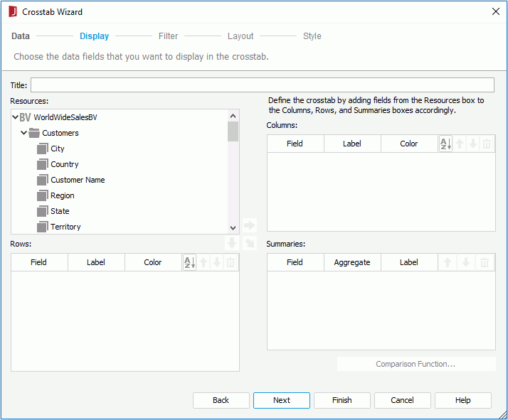Click the Resources scrollbar thumb
Viewport: 508px width, 420px height.
233,131
